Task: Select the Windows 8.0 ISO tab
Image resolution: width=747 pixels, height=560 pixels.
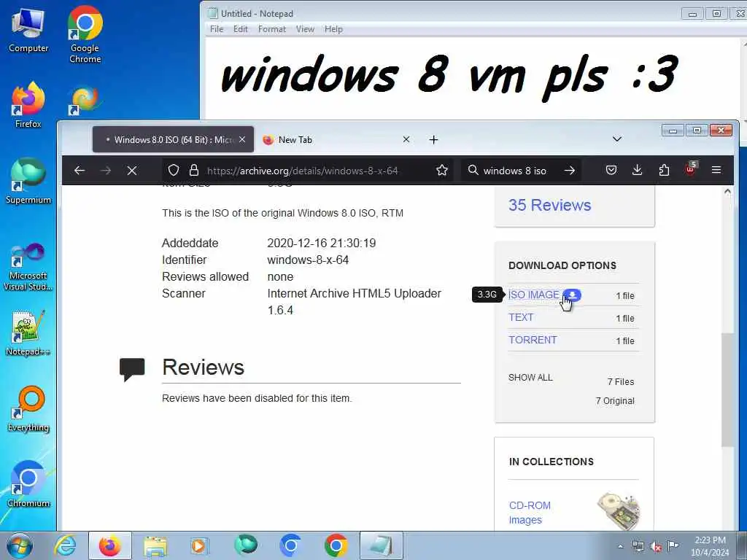Action: (x=173, y=139)
